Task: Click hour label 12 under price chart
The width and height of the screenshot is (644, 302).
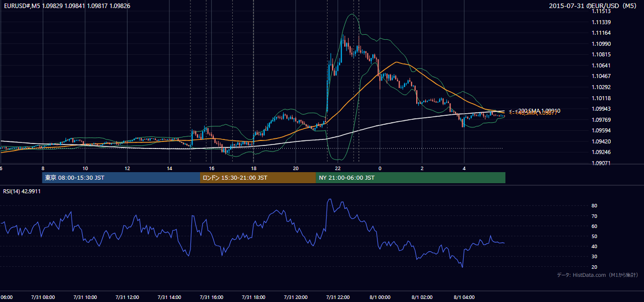Action: click(x=127, y=169)
